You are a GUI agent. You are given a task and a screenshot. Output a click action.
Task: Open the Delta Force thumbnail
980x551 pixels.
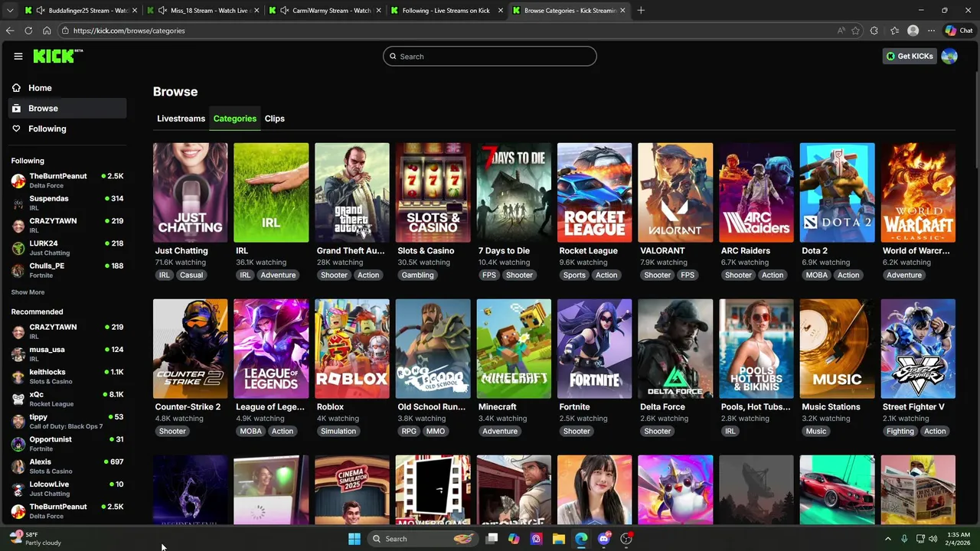(675, 349)
